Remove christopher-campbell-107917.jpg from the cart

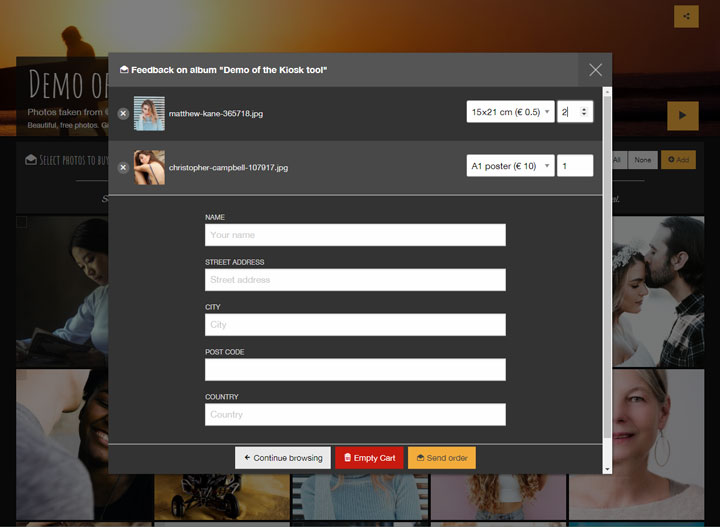(123, 168)
